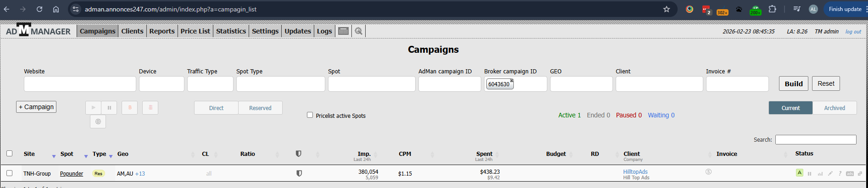Check the select-all checkbox in the table header

coord(9,154)
